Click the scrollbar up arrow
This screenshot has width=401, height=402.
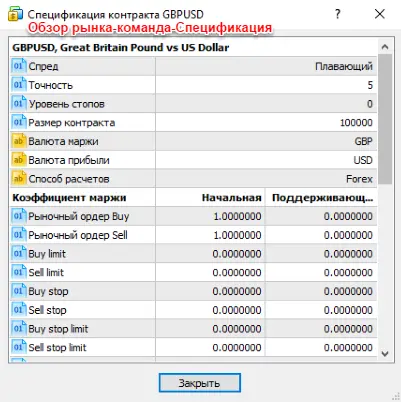(x=385, y=47)
